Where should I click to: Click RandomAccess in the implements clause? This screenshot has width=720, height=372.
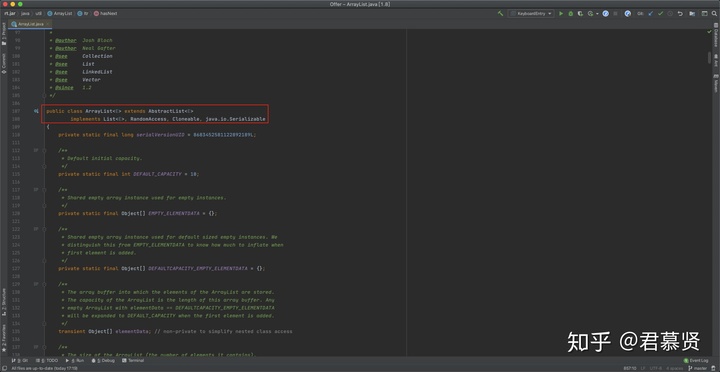click(x=148, y=119)
